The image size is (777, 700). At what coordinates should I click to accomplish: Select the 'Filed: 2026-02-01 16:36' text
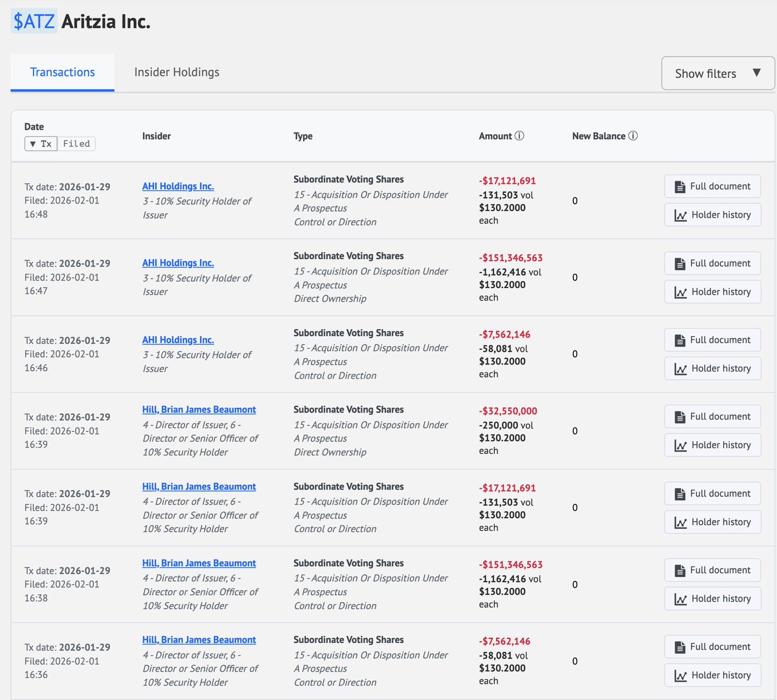[x=62, y=668]
